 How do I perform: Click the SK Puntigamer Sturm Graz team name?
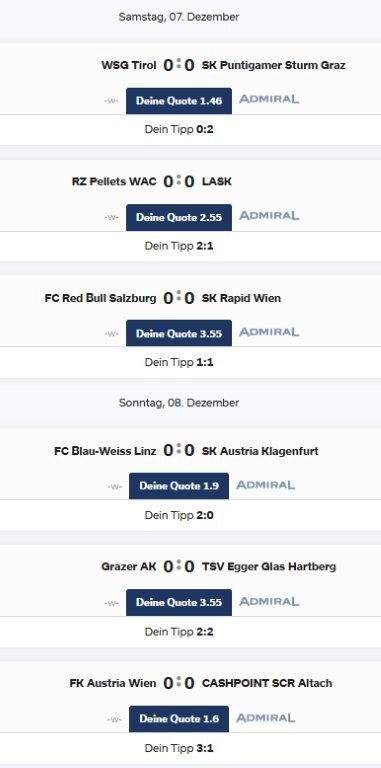(274, 65)
